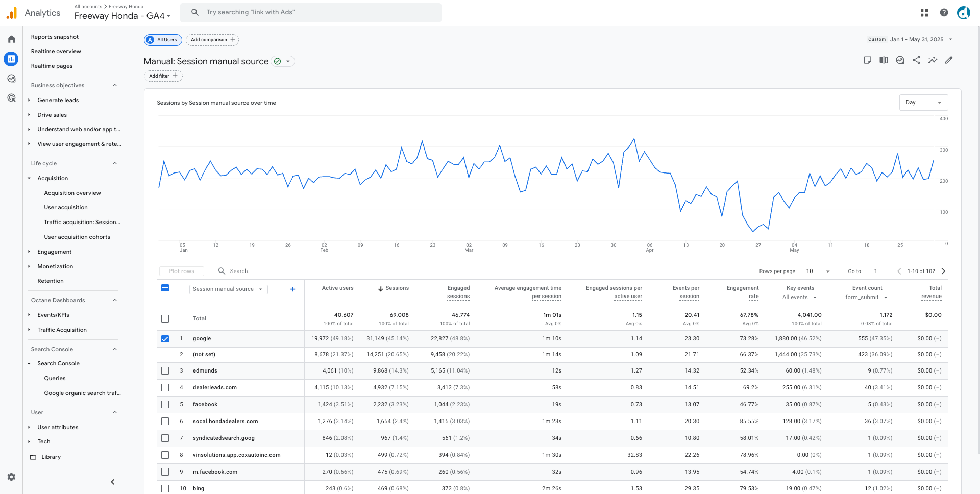Open the Advertising icon in left rail

point(11,98)
